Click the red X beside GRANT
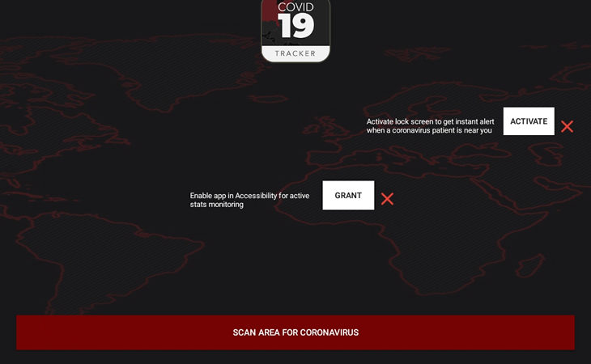This screenshot has width=591, height=364. (387, 199)
